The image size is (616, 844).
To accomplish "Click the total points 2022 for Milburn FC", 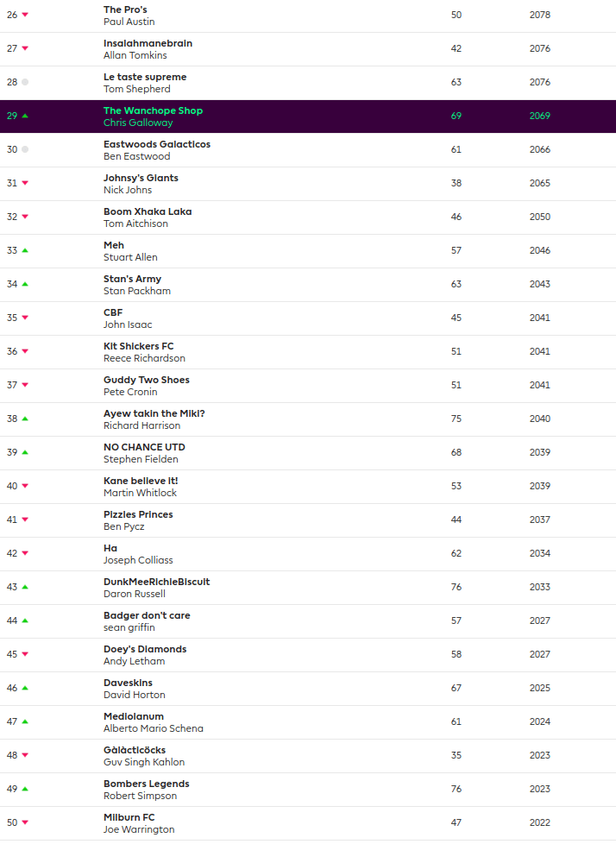I will (540, 822).
